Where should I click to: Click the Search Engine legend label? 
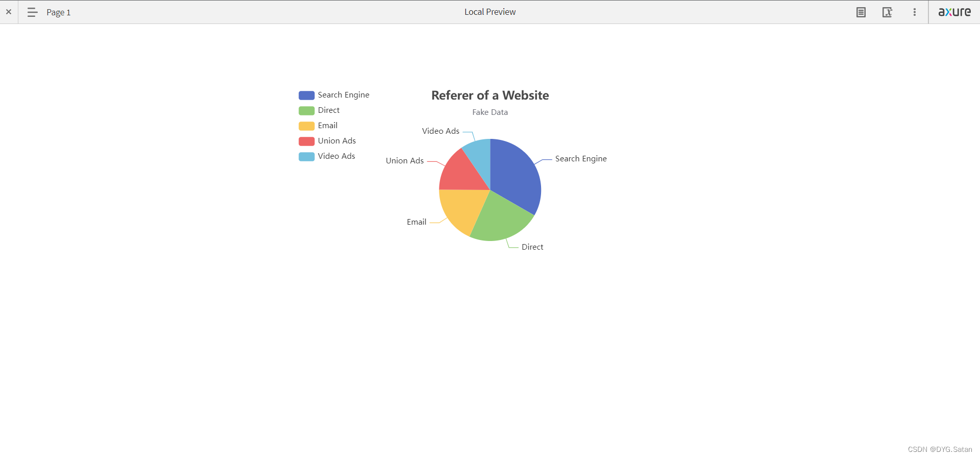click(344, 95)
